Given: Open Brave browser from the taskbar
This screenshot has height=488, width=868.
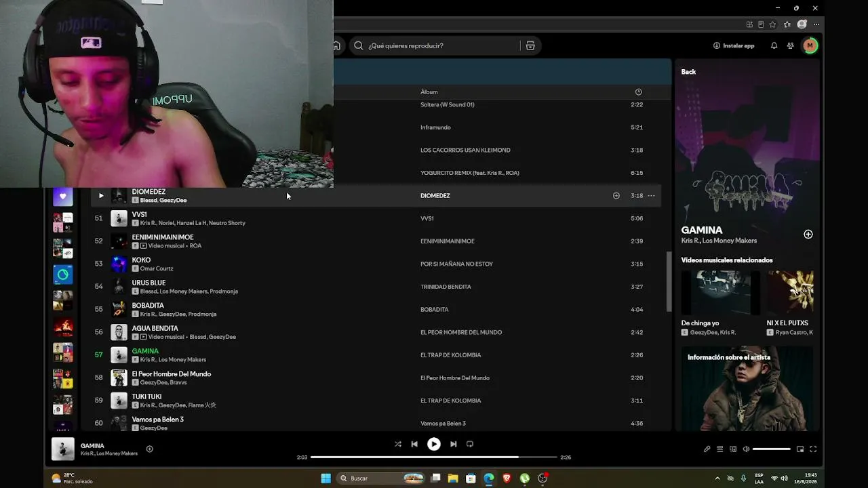Looking at the screenshot, I should click(x=507, y=479).
